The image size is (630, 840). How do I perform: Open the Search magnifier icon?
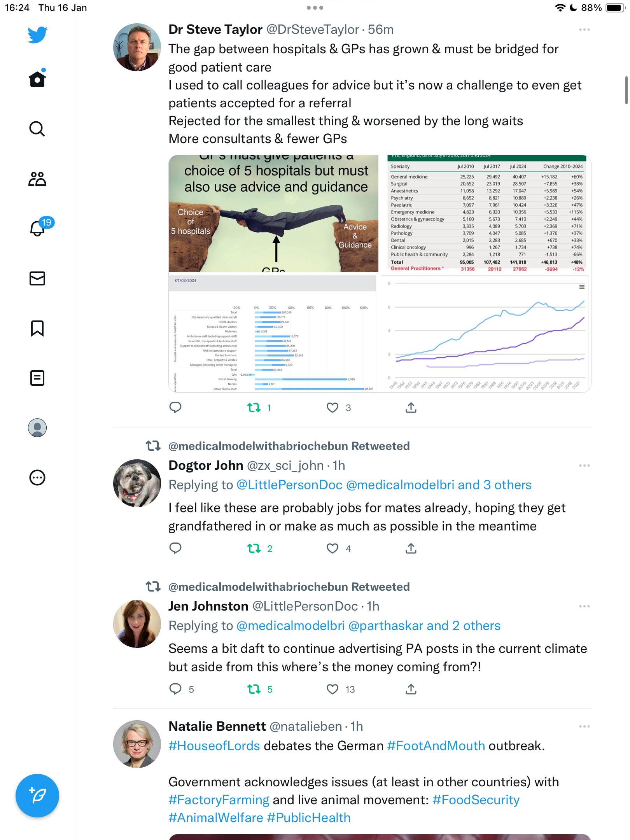[x=37, y=129]
